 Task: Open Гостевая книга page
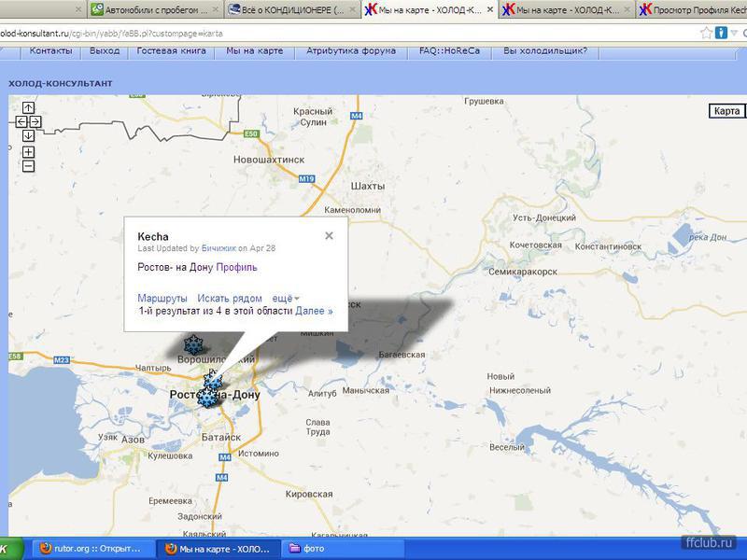(x=171, y=51)
